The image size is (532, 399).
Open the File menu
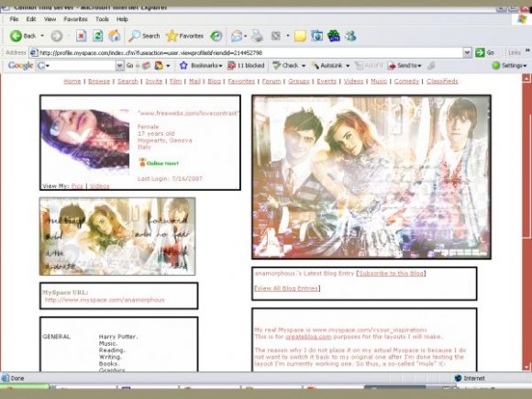[x=14, y=19]
